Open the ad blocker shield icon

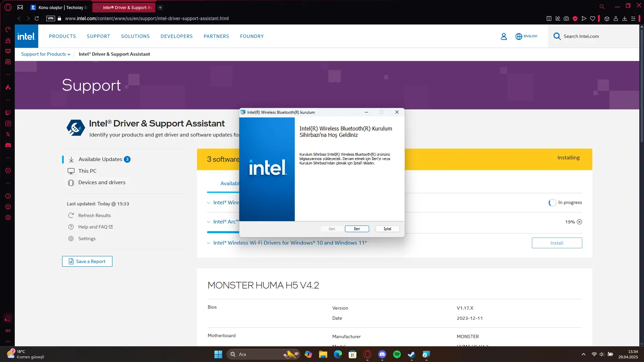pos(575,18)
